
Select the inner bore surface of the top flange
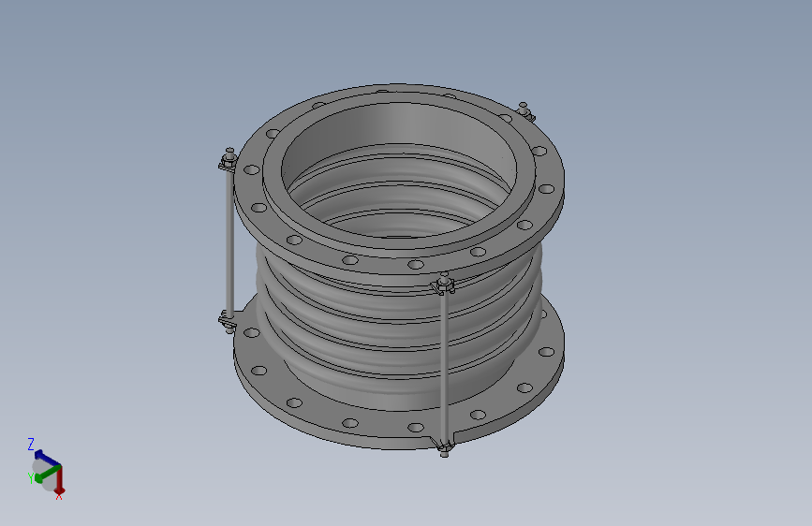[x=399, y=124]
